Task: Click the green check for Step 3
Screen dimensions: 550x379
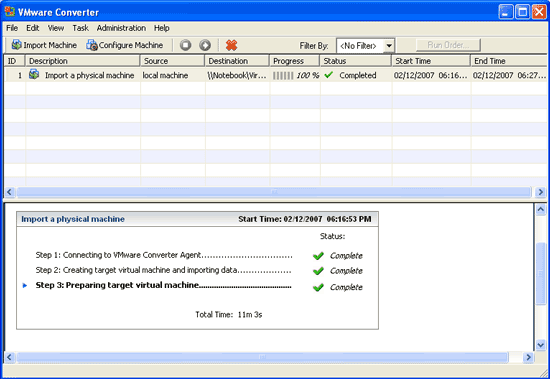Action: (318, 287)
